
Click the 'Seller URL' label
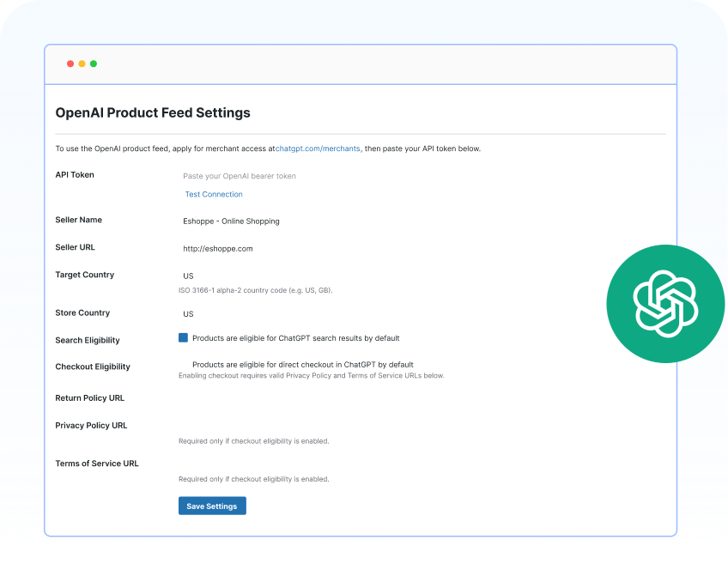[x=75, y=247]
